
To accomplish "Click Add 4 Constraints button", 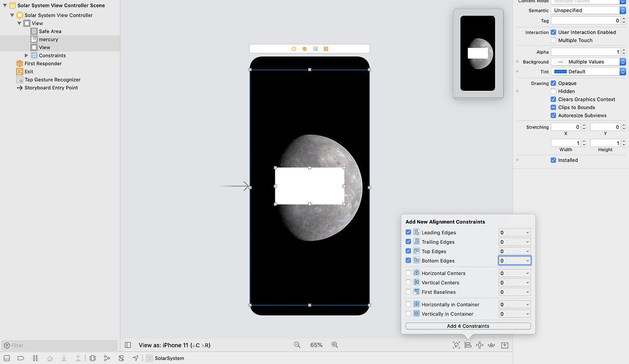I will click(x=468, y=326).
